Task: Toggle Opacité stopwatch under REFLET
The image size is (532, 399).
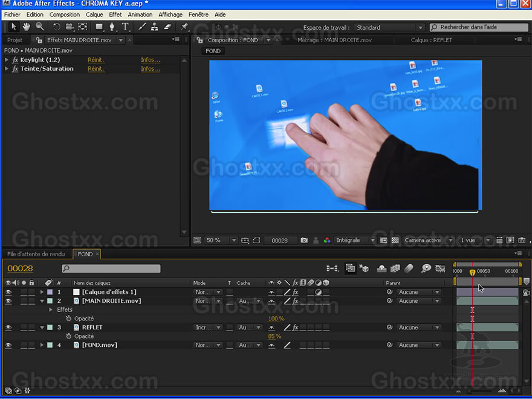Action: click(x=68, y=336)
